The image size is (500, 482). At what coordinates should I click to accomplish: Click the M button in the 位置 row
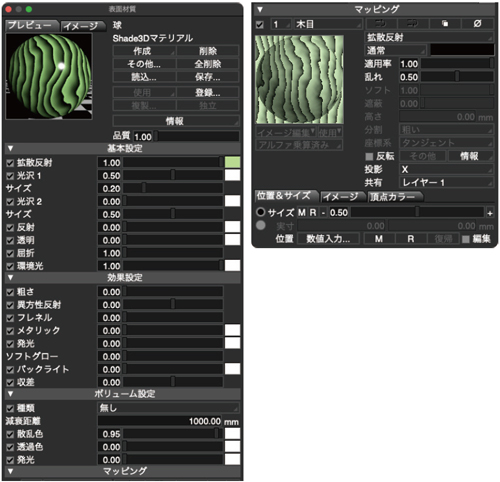point(379,239)
